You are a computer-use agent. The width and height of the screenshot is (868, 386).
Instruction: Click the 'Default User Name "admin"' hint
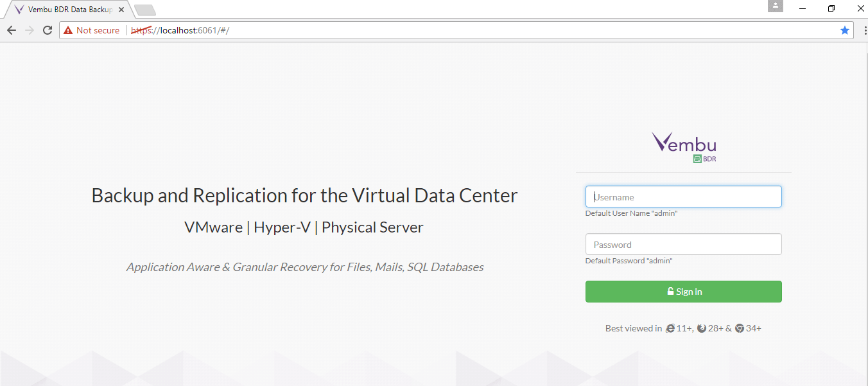point(632,213)
